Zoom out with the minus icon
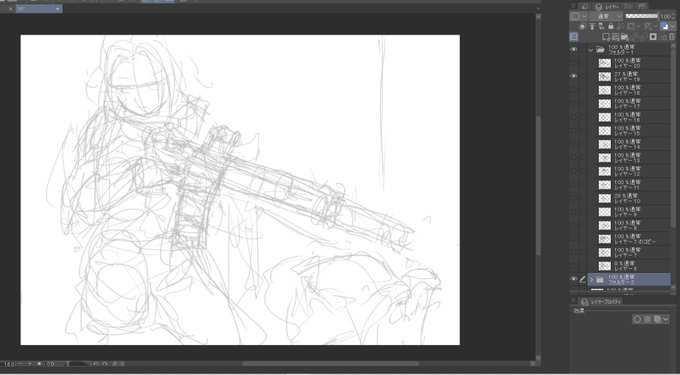This screenshot has height=375, width=680. [20, 363]
